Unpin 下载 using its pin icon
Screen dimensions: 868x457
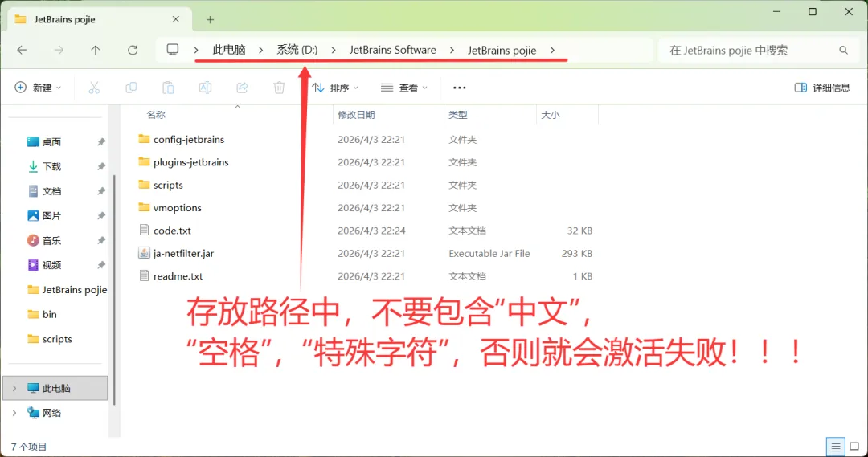click(100, 166)
